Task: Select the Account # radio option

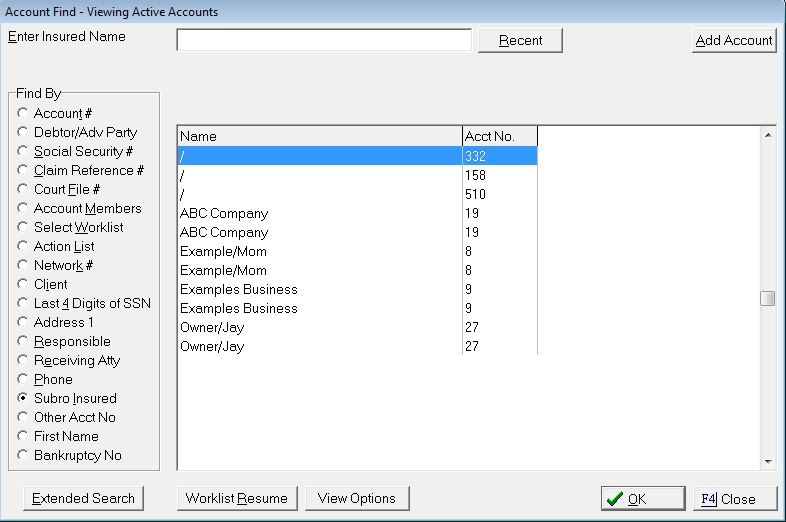Action: [23, 114]
